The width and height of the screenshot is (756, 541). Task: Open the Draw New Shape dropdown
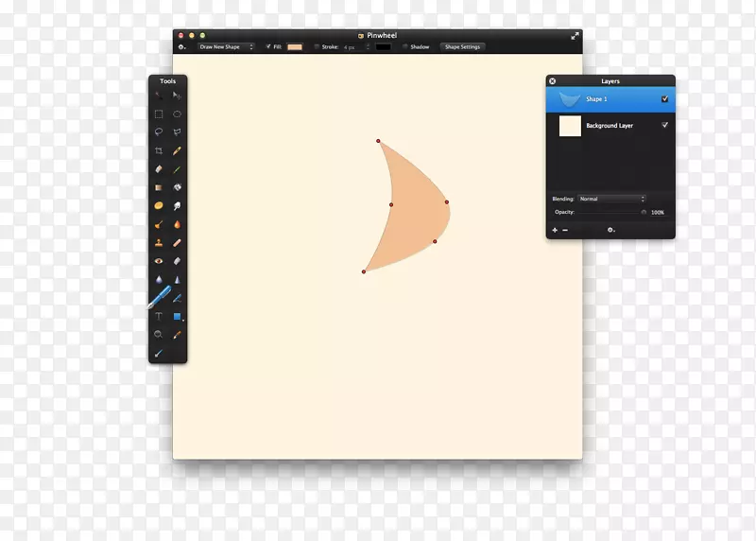226,46
